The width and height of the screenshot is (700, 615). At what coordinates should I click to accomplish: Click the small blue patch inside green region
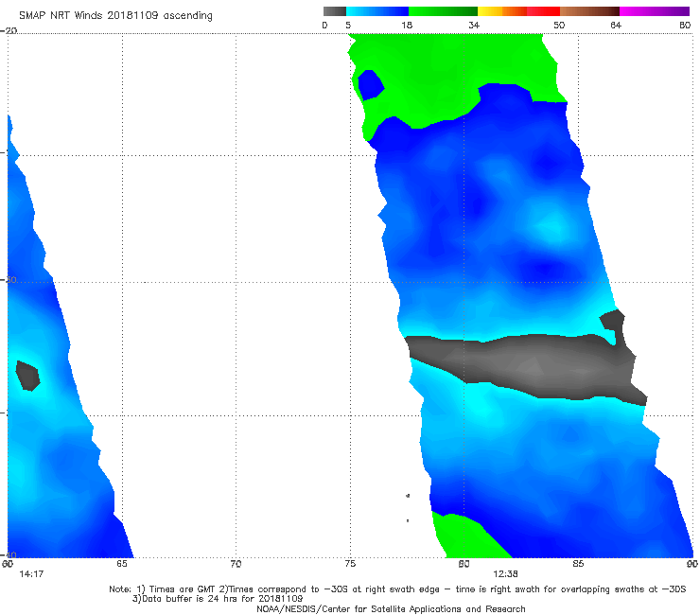(x=371, y=85)
